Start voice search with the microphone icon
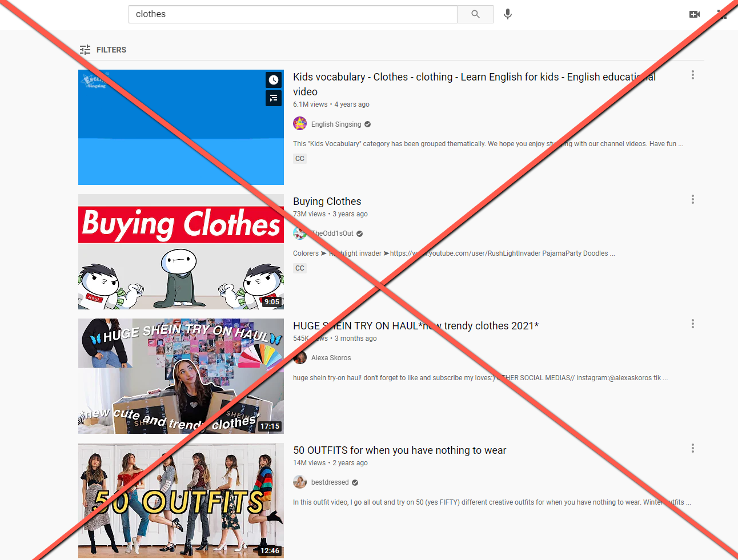The image size is (738, 560). click(x=508, y=14)
